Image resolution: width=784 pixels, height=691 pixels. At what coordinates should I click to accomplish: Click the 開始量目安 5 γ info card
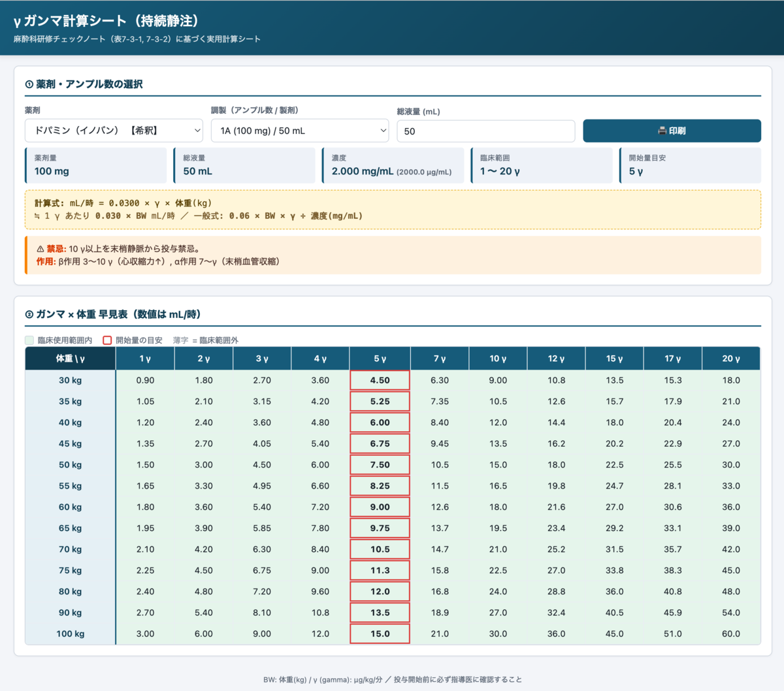point(690,165)
